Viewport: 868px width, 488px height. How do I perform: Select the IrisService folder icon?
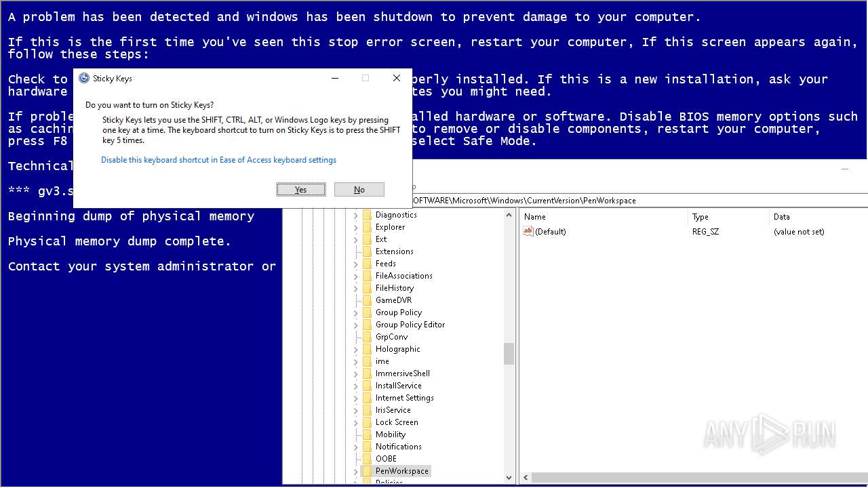(367, 410)
